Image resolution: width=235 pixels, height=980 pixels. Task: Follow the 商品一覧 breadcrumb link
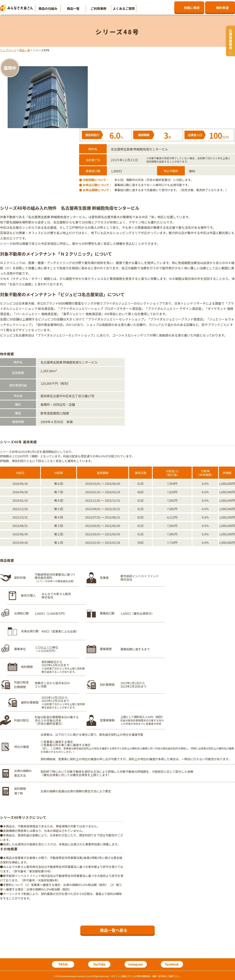pos(24,50)
